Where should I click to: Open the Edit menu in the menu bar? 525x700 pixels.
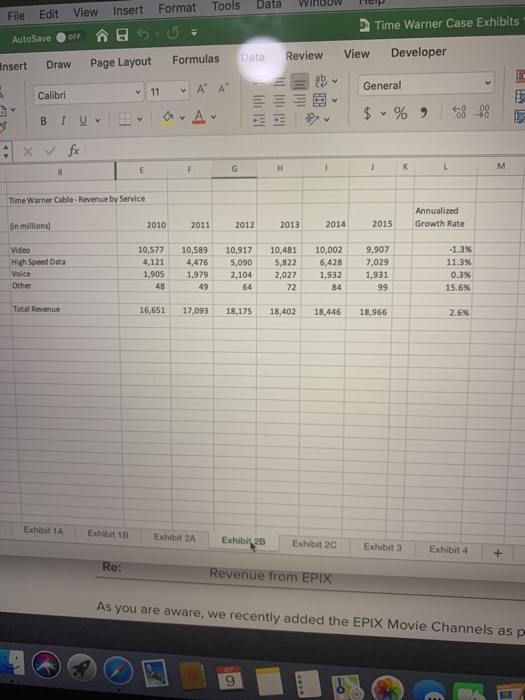(49, 14)
